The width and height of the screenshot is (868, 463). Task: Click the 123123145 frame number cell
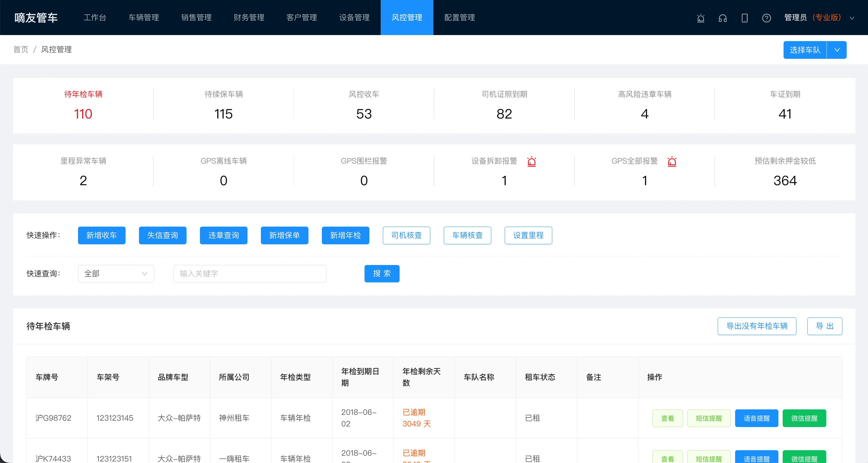(118, 418)
